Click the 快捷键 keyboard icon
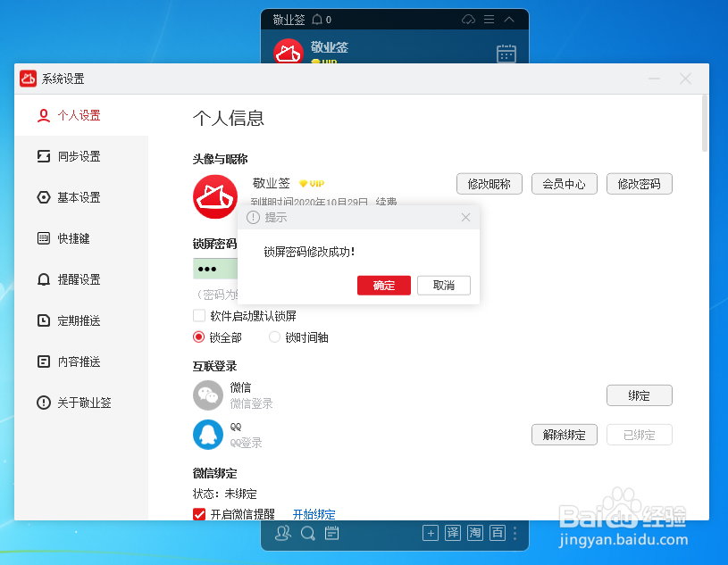This screenshot has height=565, width=728. (44, 238)
